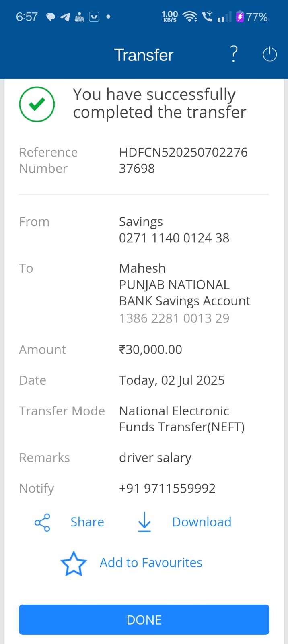
Task: Tap the power logout icon
Action: point(269,54)
